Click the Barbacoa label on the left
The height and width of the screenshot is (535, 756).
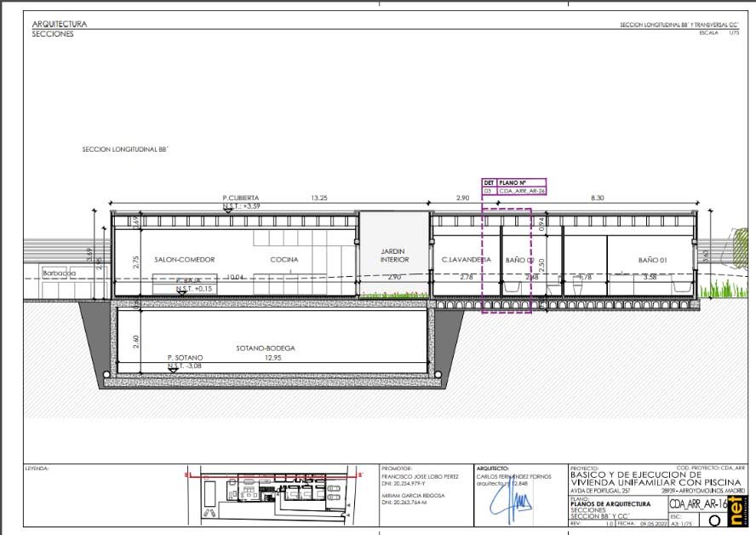click(x=60, y=273)
